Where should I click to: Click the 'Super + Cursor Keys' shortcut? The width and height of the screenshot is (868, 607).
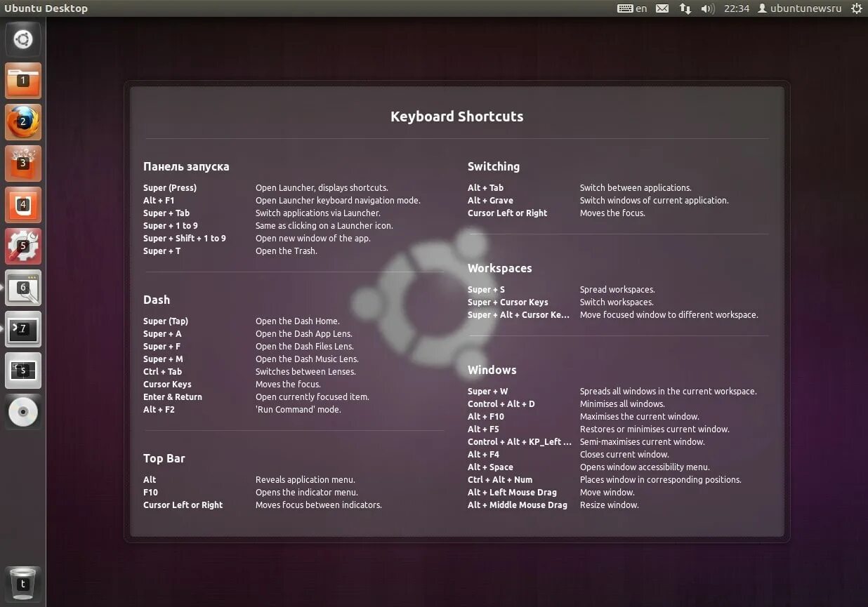pos(508,302)
